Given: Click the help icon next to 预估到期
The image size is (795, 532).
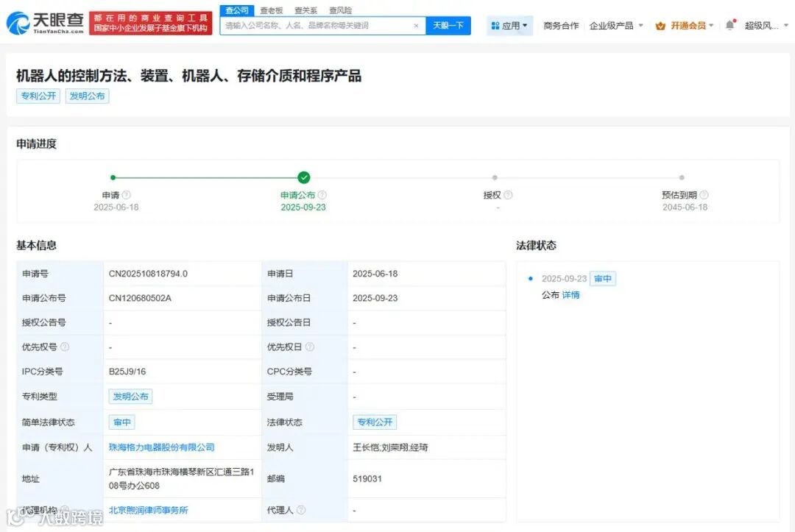Looking at the screenshot, I should 704,195.
